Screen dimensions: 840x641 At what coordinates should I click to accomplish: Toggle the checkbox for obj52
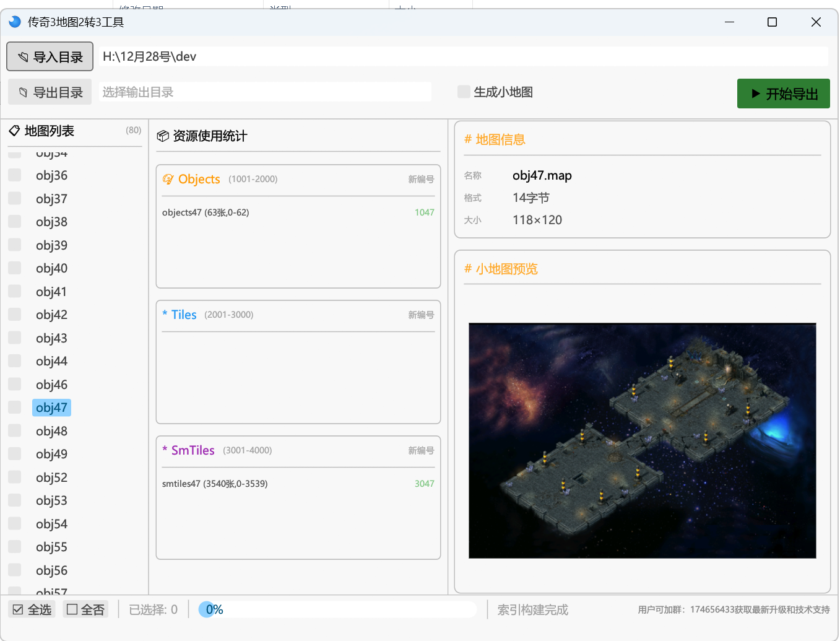(15, 477)
